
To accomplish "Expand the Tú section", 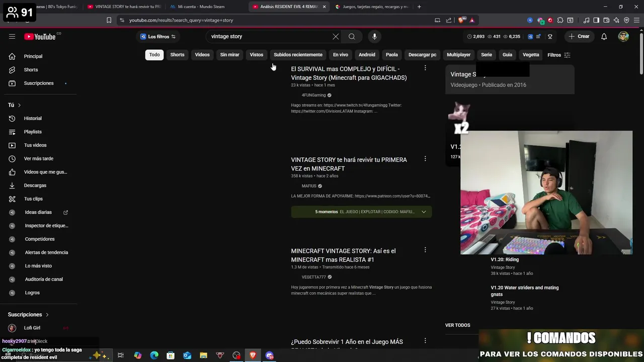I will pos(14,105).
